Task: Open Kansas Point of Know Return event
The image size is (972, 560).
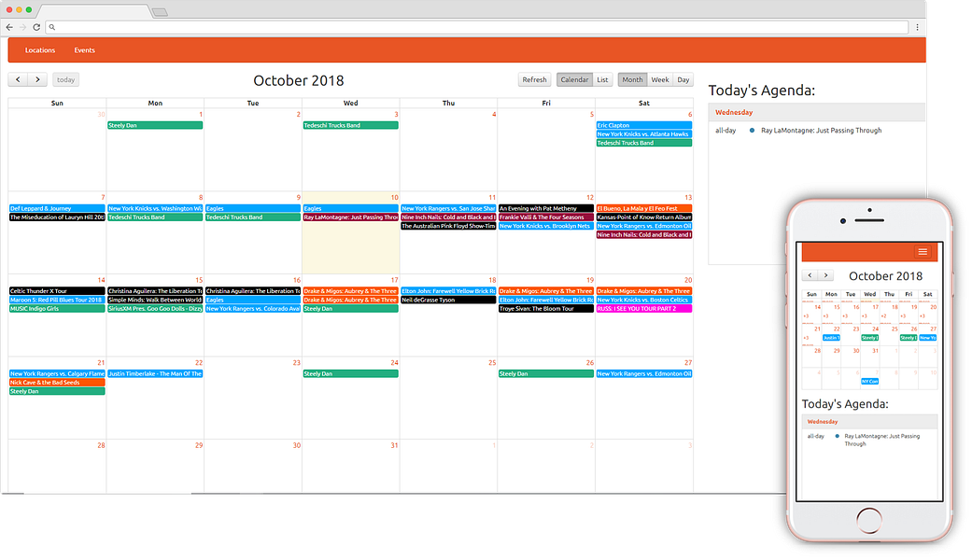Action: (x=643, y=217)
